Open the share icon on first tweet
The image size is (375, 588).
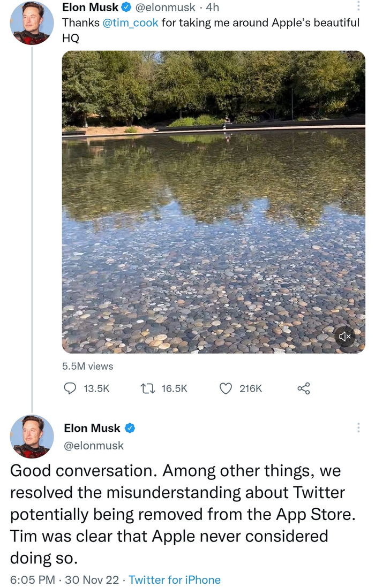pyautogui.click(x=304, y=388)
